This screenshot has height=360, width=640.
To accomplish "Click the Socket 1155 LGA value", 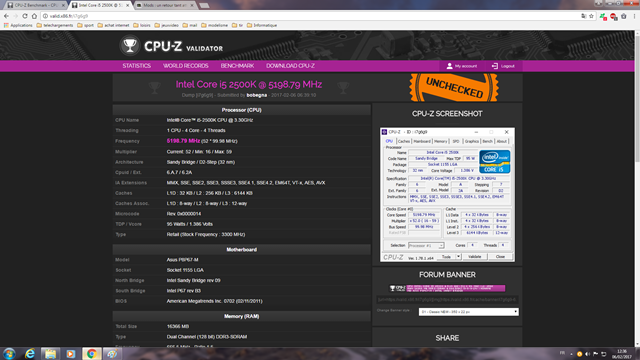I will [185, 270].
